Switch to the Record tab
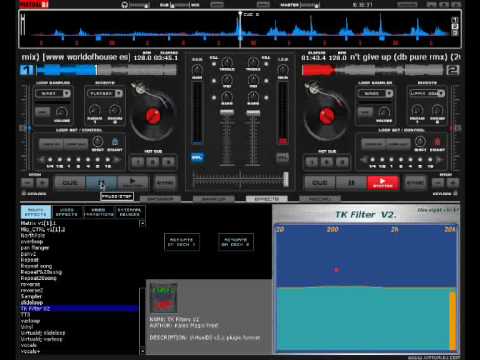 pyautogui.click(x=320, y=199)
